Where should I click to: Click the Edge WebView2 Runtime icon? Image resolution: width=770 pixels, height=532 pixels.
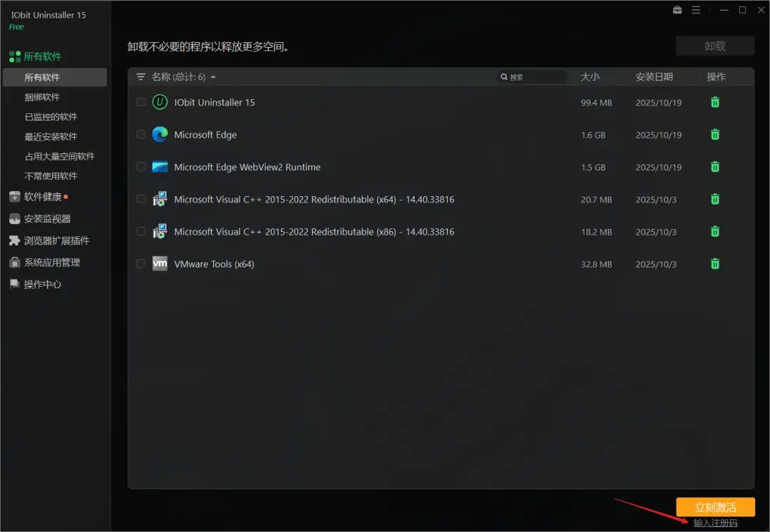(x=160, y=167)
